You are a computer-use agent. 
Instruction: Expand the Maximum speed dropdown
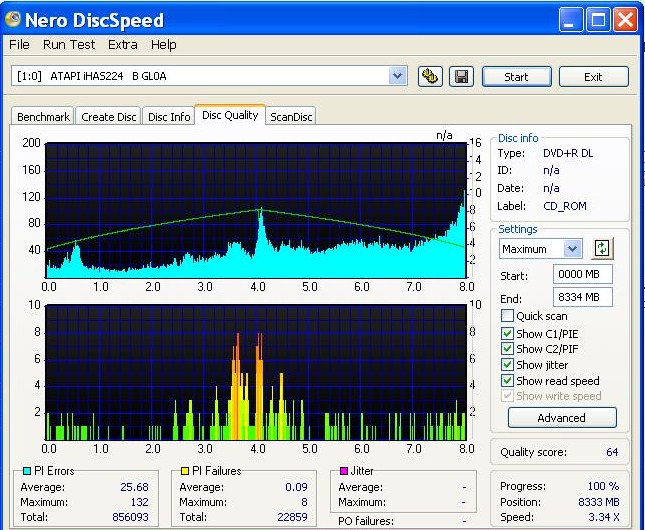[x=572, y=249]
